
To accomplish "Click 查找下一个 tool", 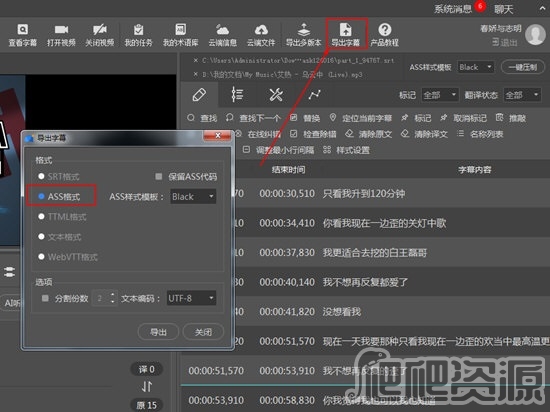I will tap(253, 118).
